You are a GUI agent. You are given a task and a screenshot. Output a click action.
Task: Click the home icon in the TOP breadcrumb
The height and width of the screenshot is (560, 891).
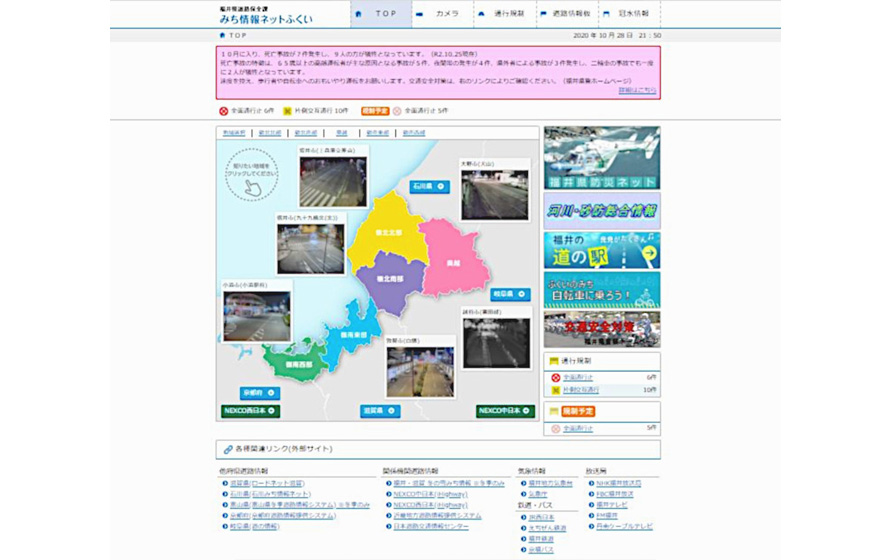point(222,35)
